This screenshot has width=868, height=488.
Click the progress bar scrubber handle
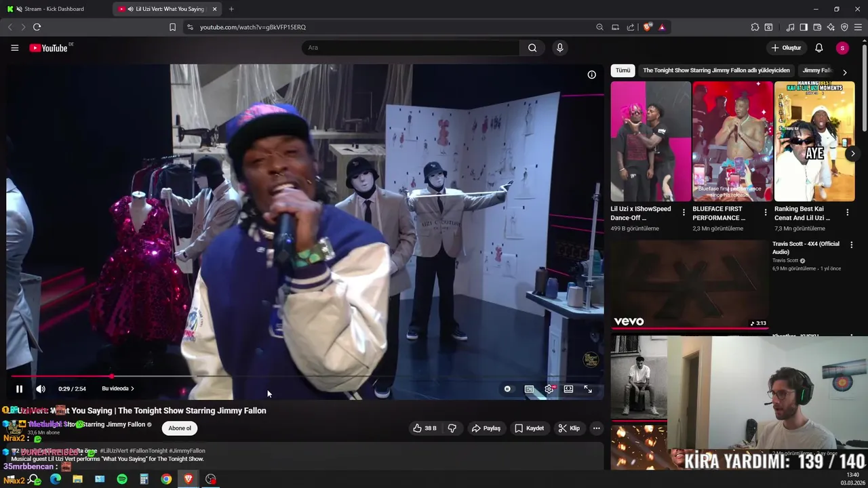[x=112, y=376]
